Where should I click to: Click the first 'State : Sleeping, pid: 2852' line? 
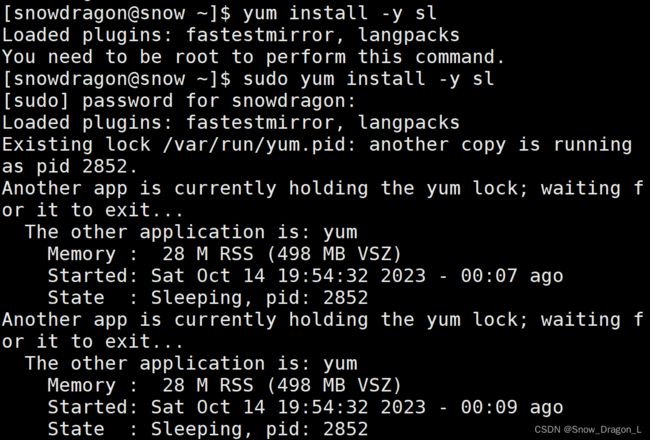coord(208,298)
